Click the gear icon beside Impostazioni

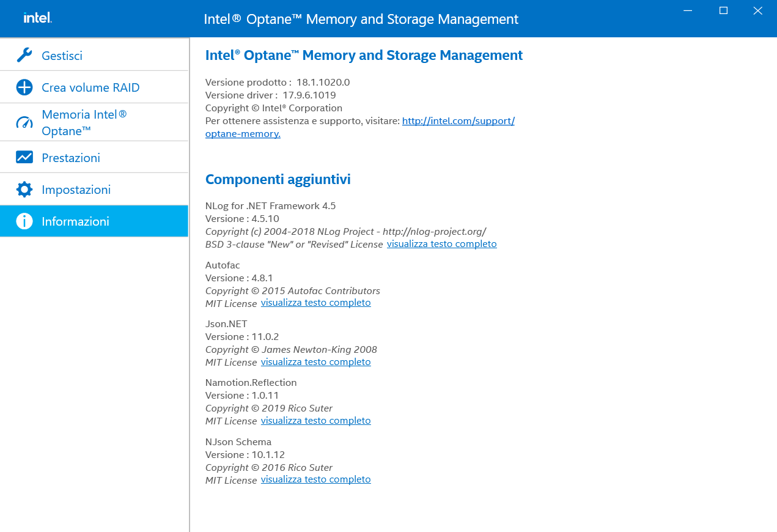click(24, 190)
